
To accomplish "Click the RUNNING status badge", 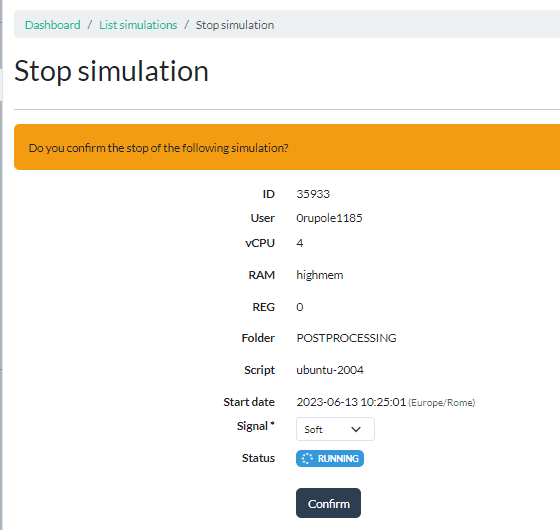I will click(x=330, y=458).
